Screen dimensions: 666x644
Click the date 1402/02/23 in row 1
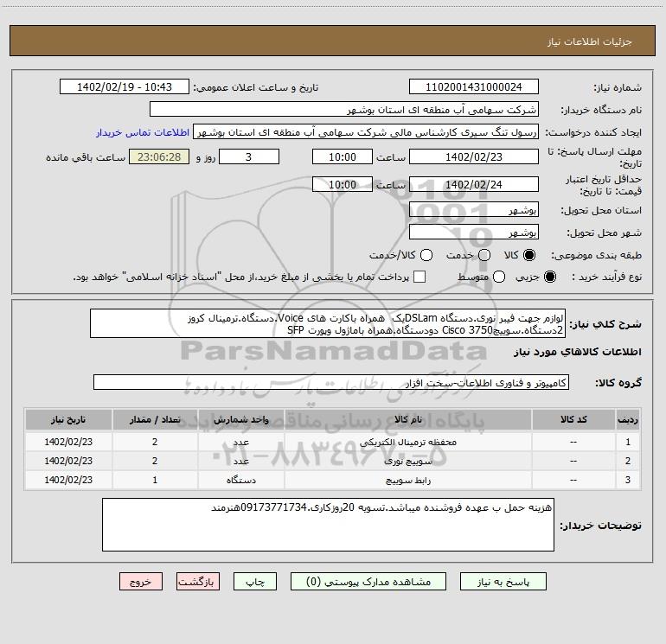(68, 442)
